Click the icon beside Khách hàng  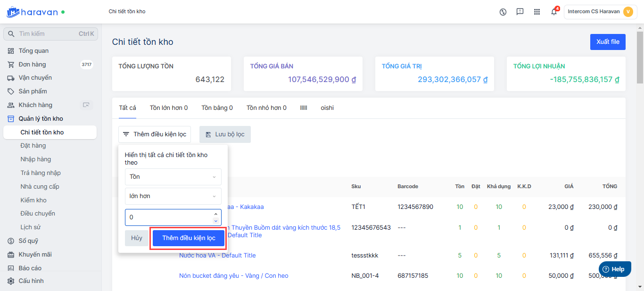pyautogui.click(x=86, y=105)
